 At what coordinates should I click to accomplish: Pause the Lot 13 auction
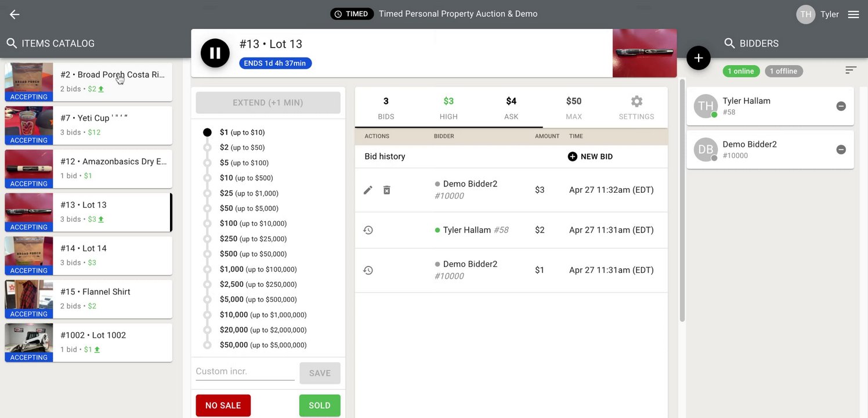(215, 53)
